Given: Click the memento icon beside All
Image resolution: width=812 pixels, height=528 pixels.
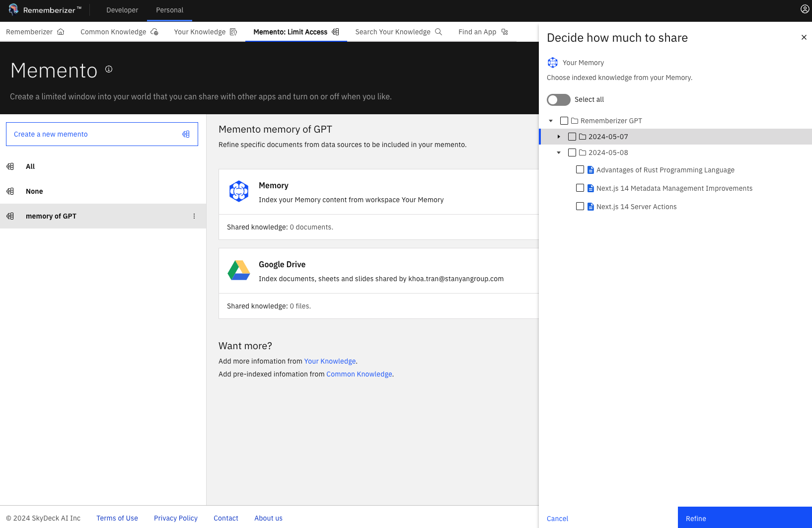Looking at the screenshot, I should coord(10,166).
